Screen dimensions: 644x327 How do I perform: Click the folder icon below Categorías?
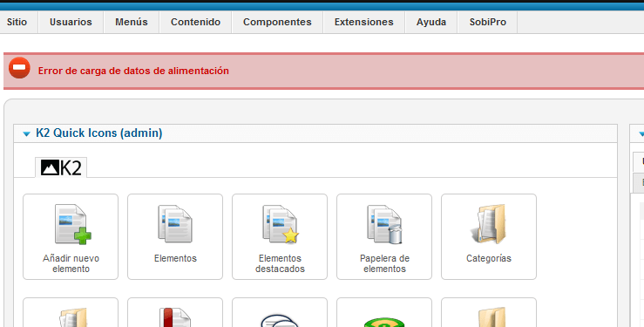click(x=491, y=317)
